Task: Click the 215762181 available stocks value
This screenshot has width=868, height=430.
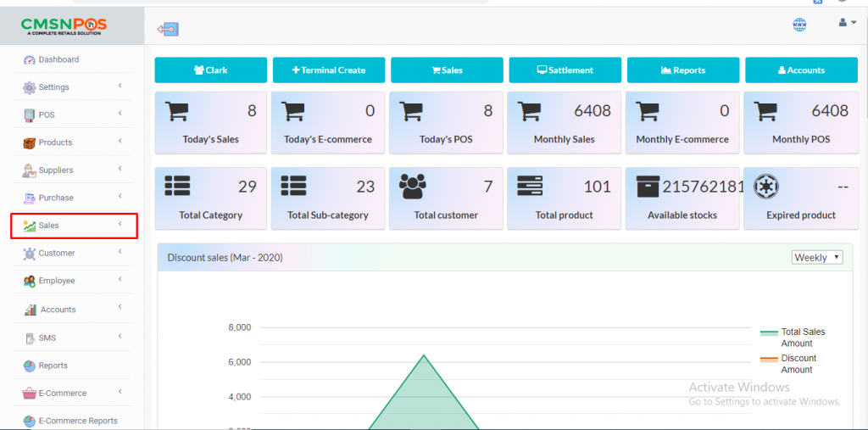Action: coord(703,187)
